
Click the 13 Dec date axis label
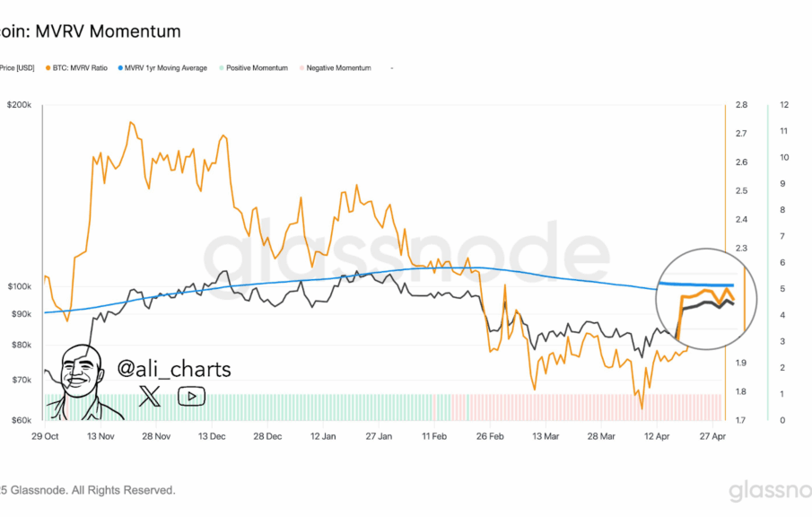(212, 435)
